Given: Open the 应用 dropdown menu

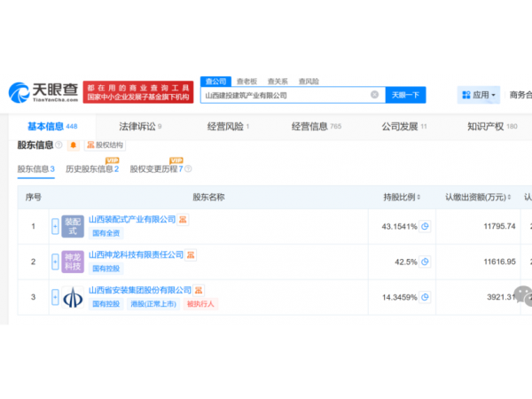Looking at the screenshot, I should coord(479,95).
